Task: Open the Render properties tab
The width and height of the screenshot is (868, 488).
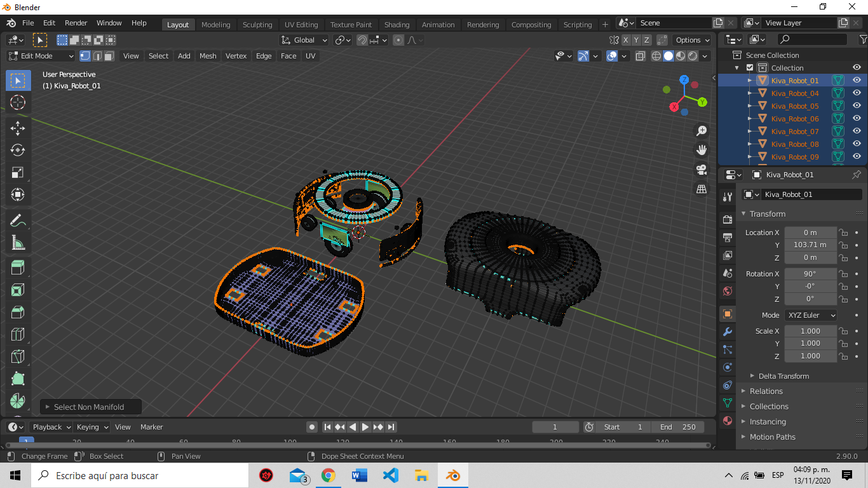Action: 728,220
